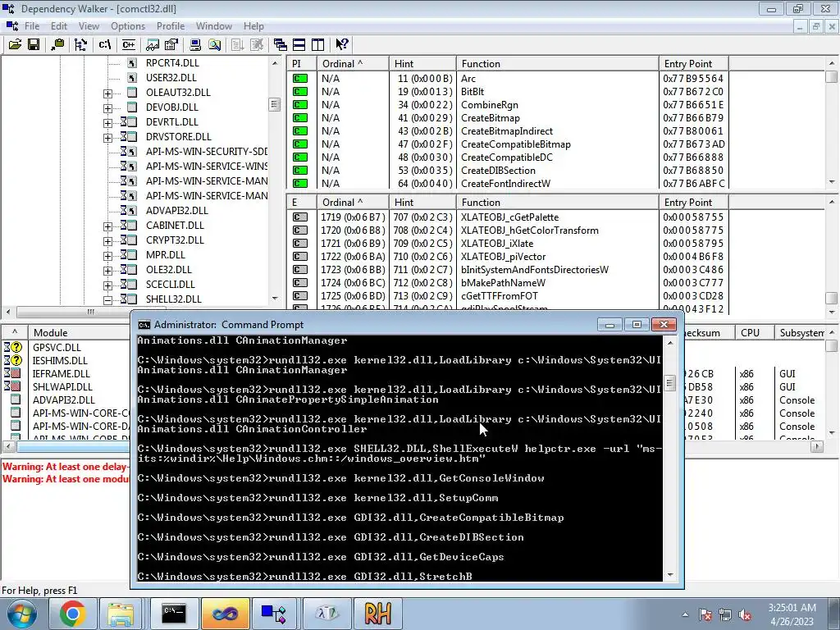840x630 pixels.
Task: Click the magnifier search order toolbar icon
Action: click(214, 44)
